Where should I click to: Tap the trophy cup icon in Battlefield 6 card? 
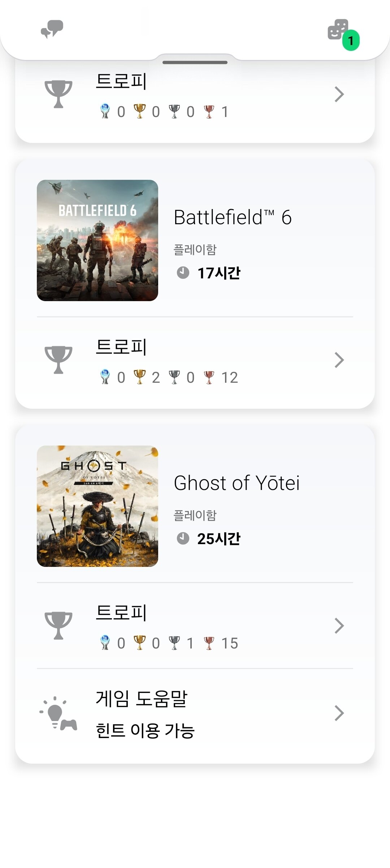click(58, 360)
